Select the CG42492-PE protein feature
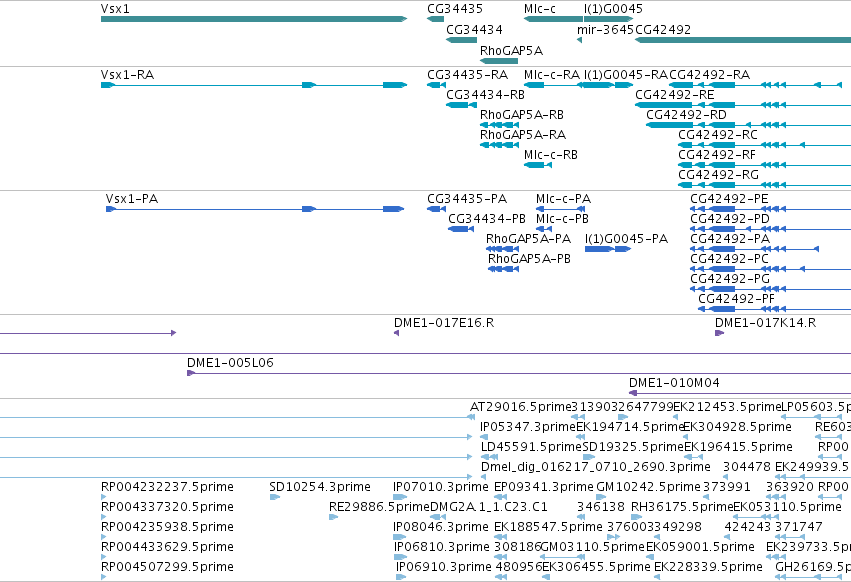Image resolution: width=851 pixels, height=582 pixels. 771,209
